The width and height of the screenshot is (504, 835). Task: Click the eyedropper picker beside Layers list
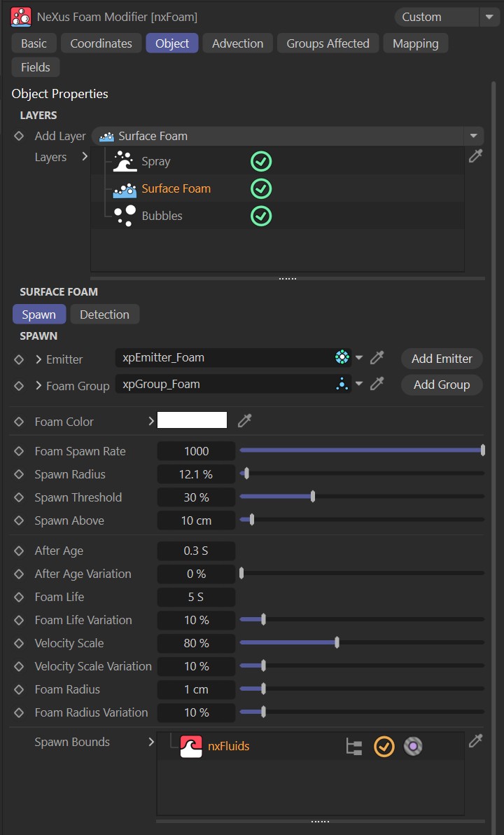click(475, 157)
